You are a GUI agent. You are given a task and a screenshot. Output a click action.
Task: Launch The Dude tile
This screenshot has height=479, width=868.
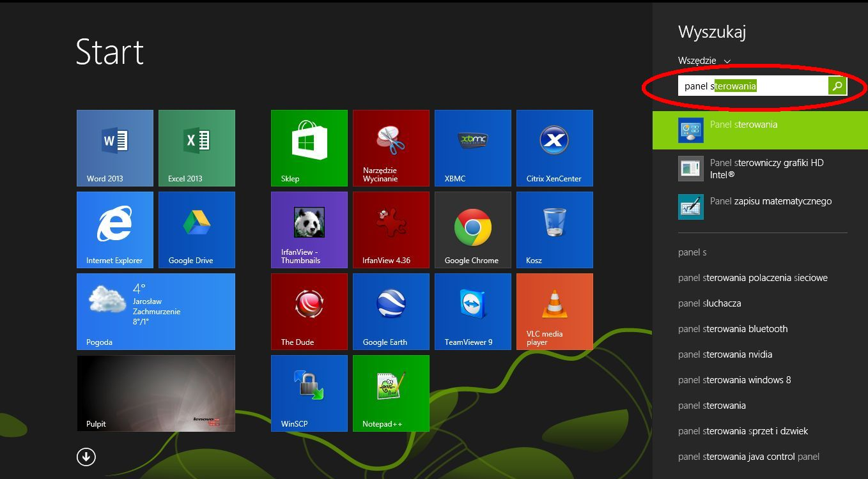click(309, 312)
